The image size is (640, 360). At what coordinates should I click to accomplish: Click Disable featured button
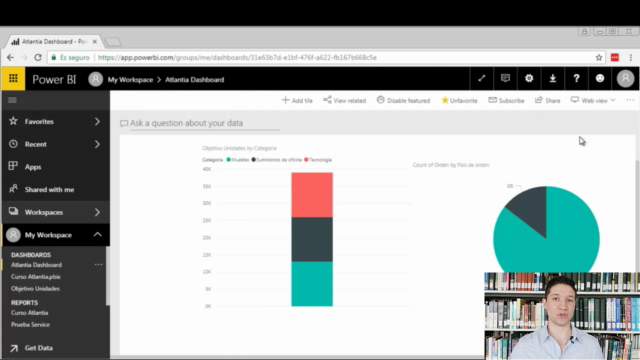coord(403,100)
